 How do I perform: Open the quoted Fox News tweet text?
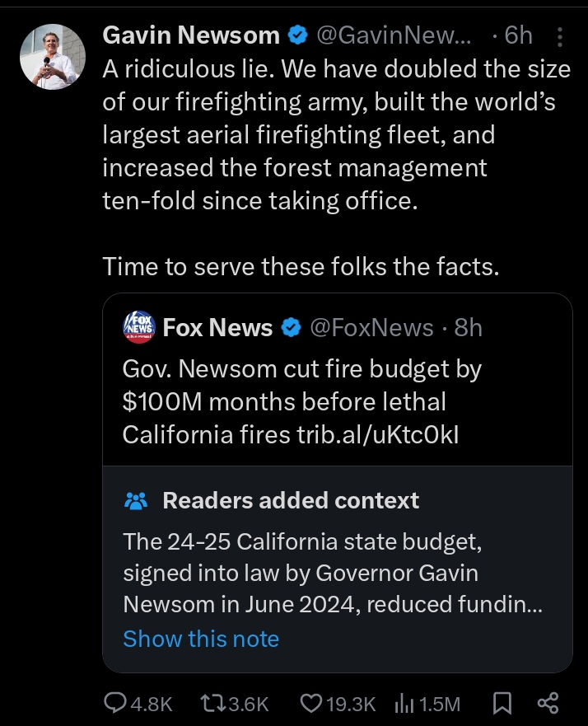pos(301,401)
